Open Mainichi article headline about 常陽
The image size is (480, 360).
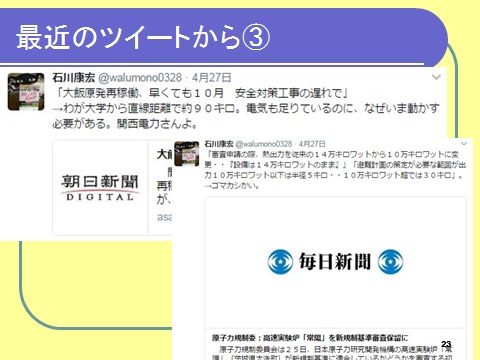point(310,338)
